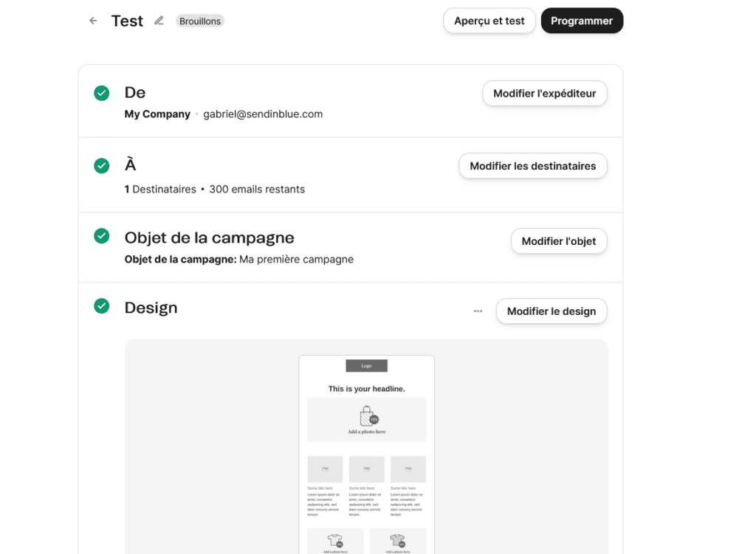Go back using the left arrow icon
756x554 pixels.
tap(93, 21)
